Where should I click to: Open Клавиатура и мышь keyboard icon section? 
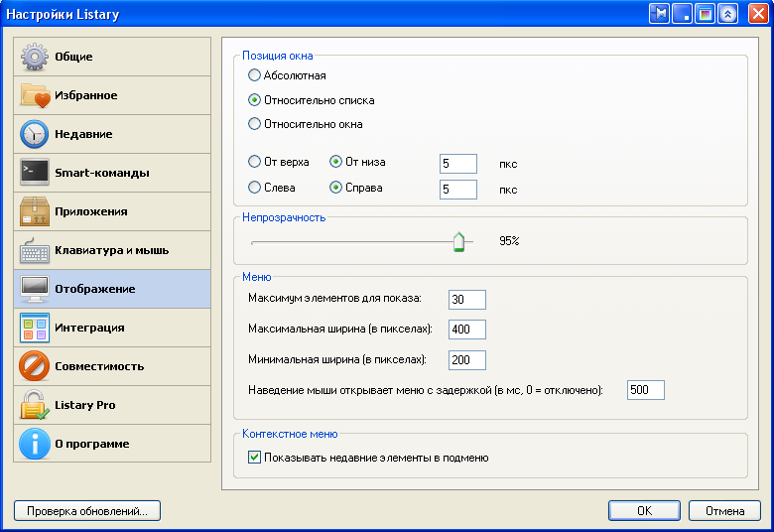(x=112, y=250)
